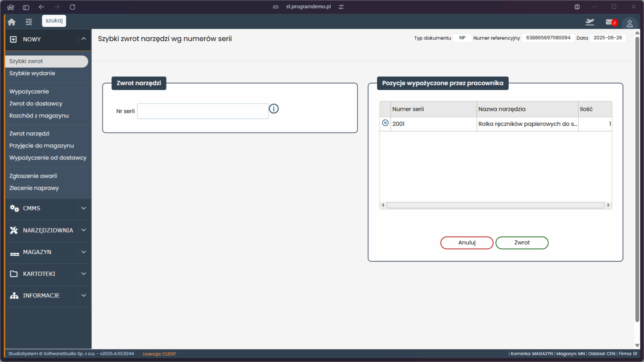Viewport: 644px width, 362px height.
Task: Expand the CMMS menu section
Action: click(83, 208)
